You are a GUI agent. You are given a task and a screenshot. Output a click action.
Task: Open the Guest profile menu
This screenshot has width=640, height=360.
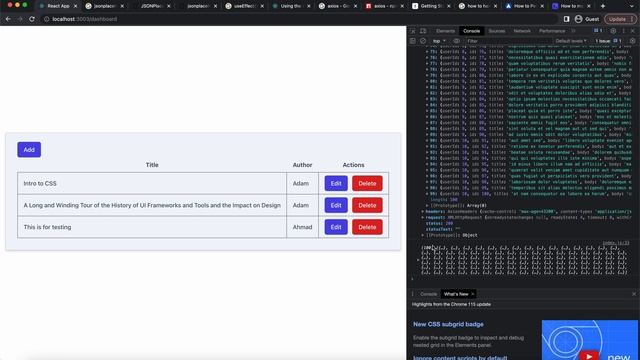587,19
